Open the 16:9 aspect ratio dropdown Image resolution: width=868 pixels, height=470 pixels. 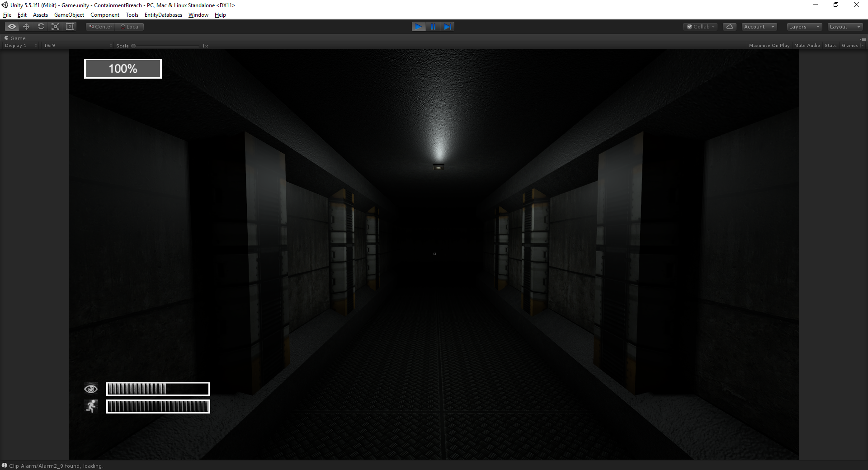click(x=78, y=46)
